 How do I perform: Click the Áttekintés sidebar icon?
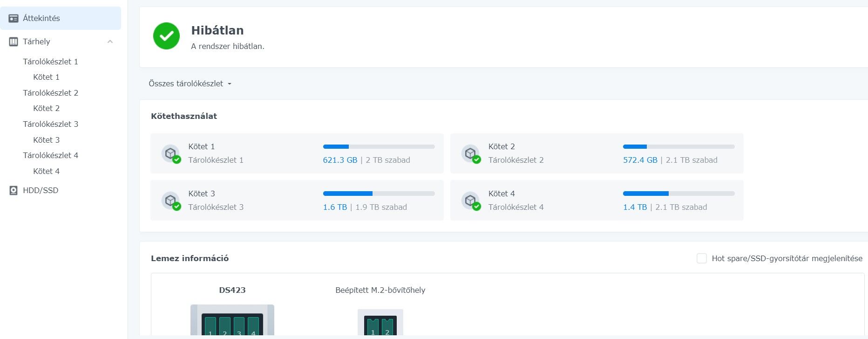[x=14, y=18]
